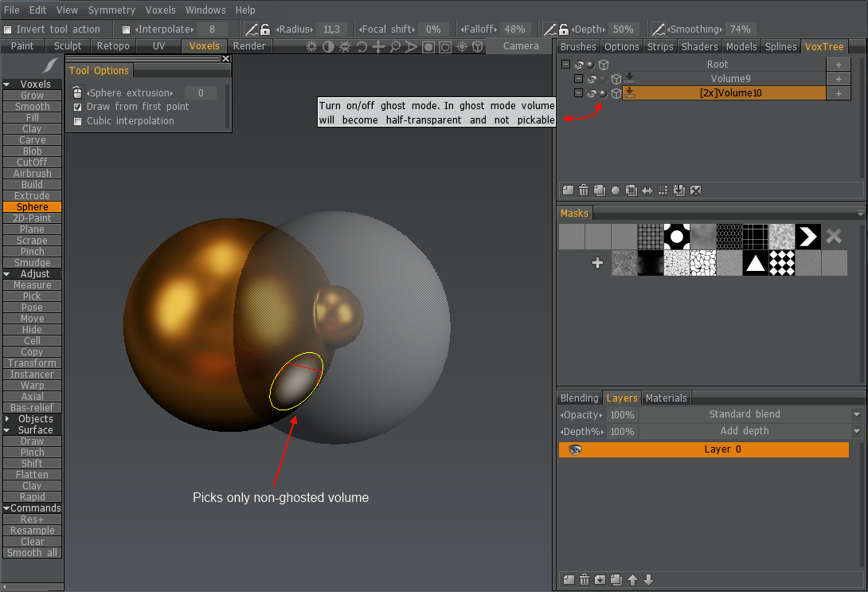This screenshot has height=592, width=868.
Task: Collapse the Root node in VoxTree
Action: click(x=565, y=65)
